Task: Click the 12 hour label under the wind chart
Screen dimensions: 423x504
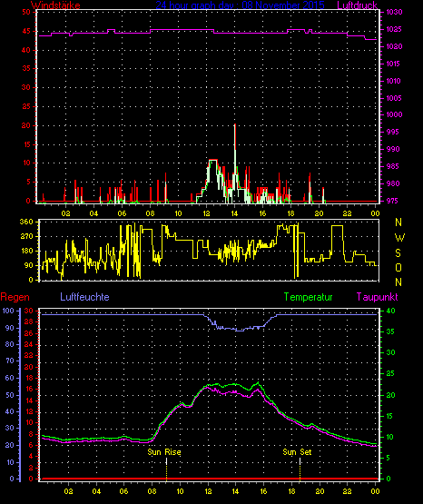Action: point(206,213)
